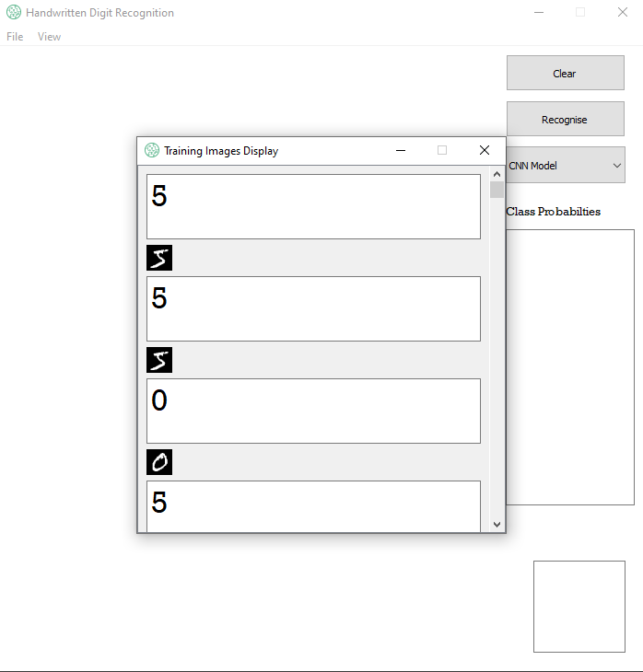
Task: Click the partially visible bottom text box labeled 5
Action: tap(313, 506)
